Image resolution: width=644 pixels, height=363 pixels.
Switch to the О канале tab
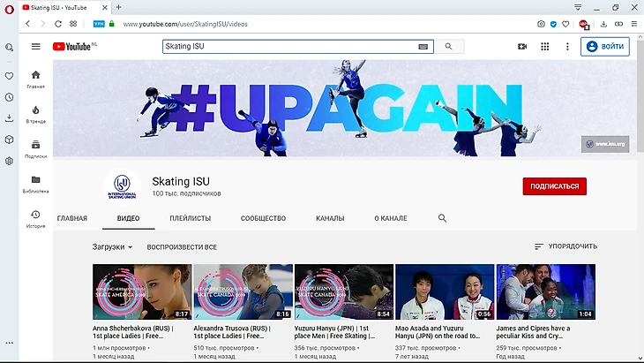pyautogui.click(x=390, y=218)
